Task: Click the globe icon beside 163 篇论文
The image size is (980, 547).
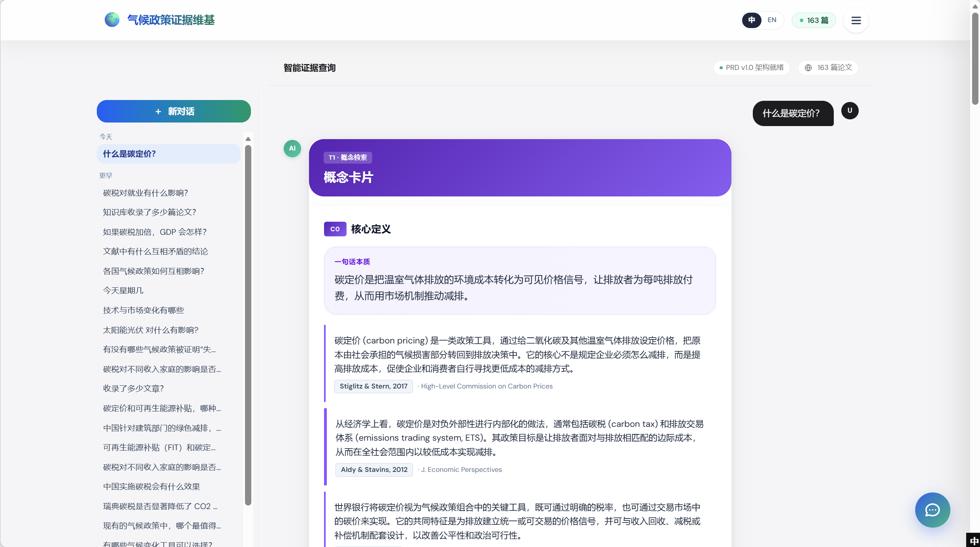Action: tap(808, 68)
